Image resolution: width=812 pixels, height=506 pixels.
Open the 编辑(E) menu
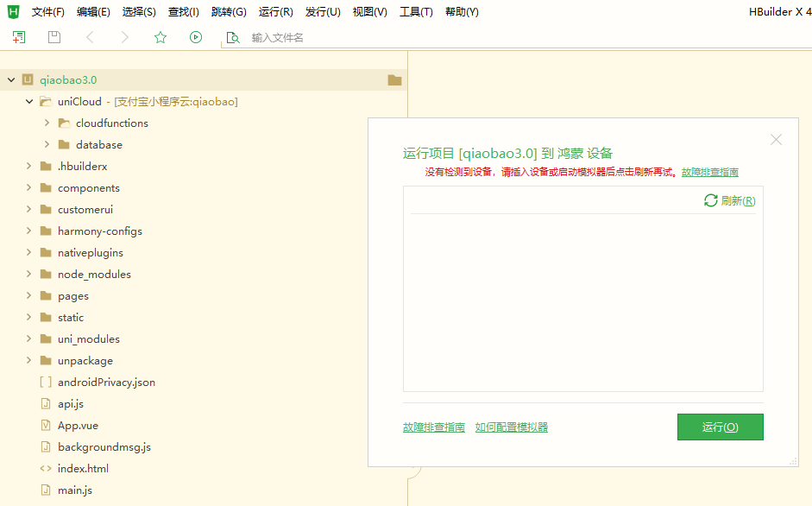click(x=93, y=12)
